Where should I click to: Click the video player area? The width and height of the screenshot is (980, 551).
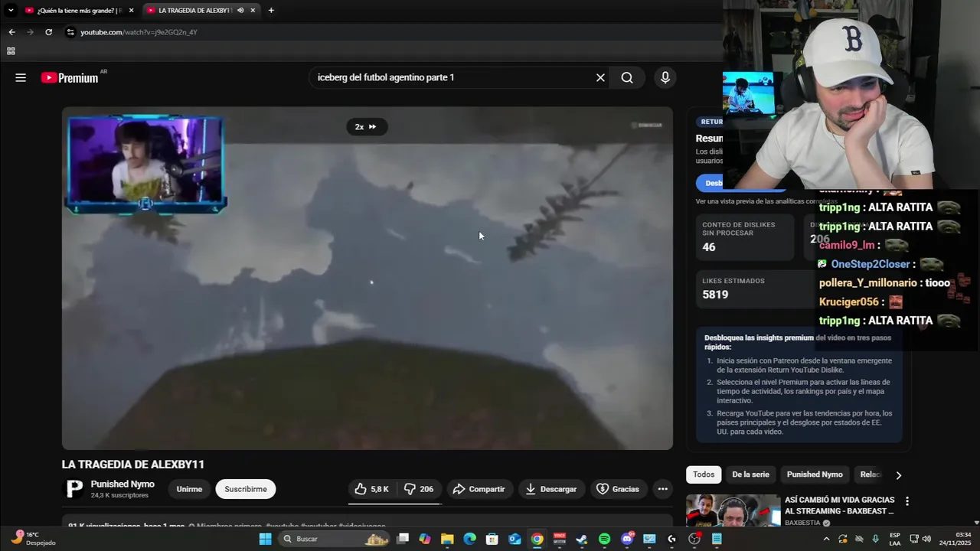(367, 278)
